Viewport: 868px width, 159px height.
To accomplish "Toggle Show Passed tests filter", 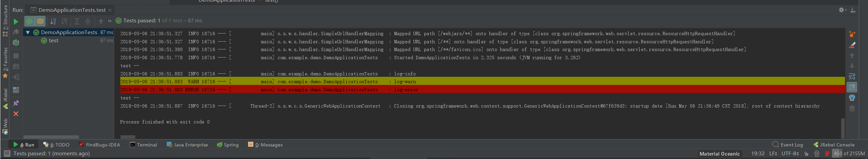I will 29,21.
